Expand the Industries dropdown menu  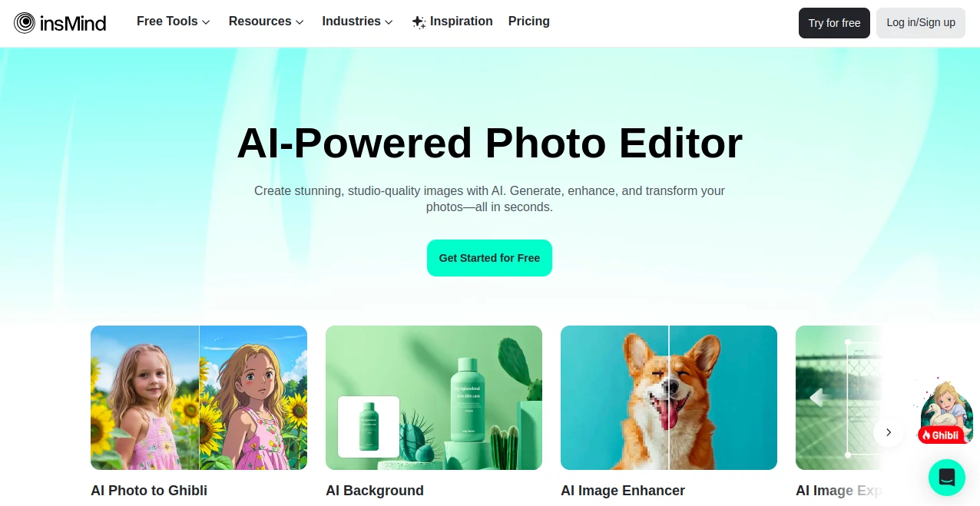(x=358, y=21)
